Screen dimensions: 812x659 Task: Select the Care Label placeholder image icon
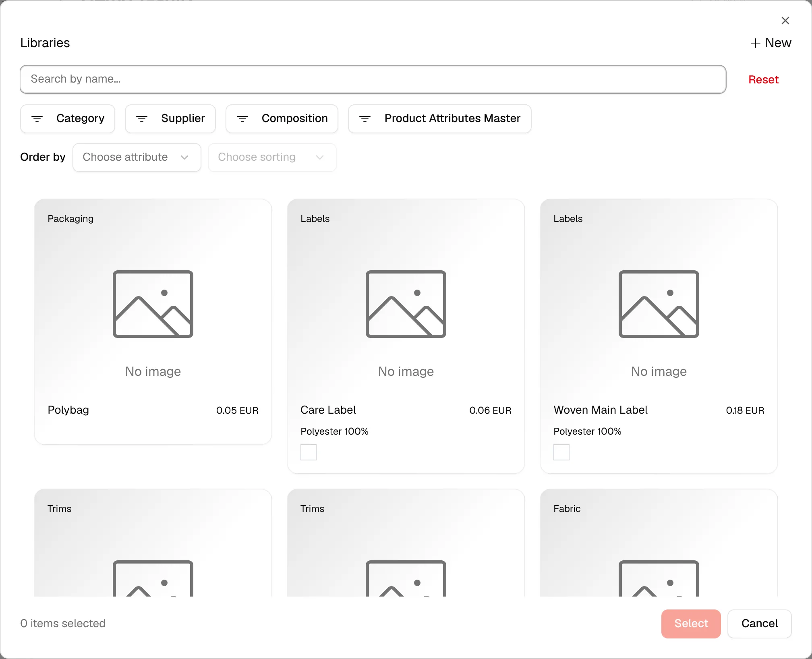pyautogui.click(x=406, y=304)
